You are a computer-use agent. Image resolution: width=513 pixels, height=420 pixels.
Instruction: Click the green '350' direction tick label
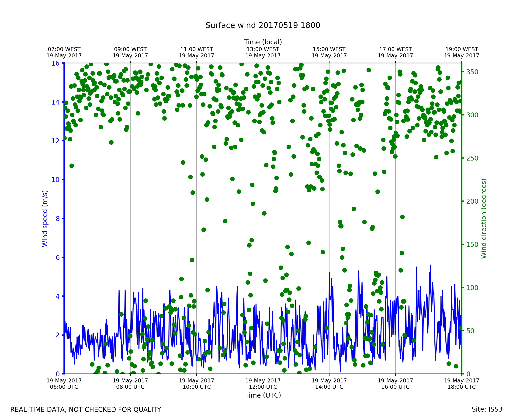pyautogui.click(x=472, y=72)
